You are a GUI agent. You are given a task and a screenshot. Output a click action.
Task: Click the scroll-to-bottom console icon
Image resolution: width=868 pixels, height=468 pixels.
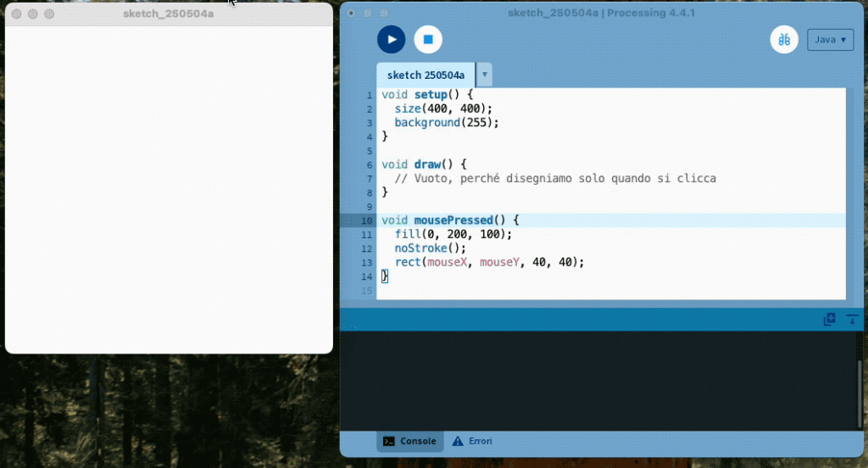(852, 320)
